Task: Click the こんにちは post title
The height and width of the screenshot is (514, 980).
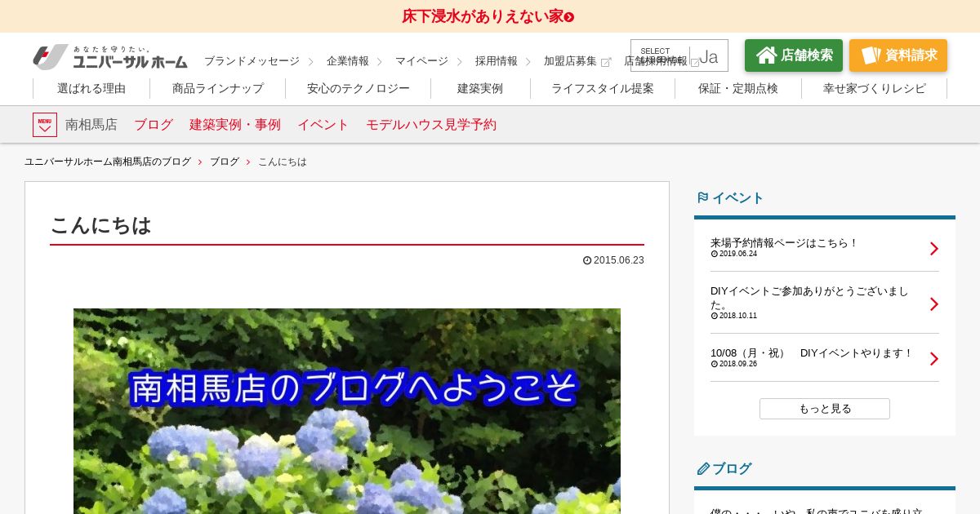Action: [x=101, y=225]
